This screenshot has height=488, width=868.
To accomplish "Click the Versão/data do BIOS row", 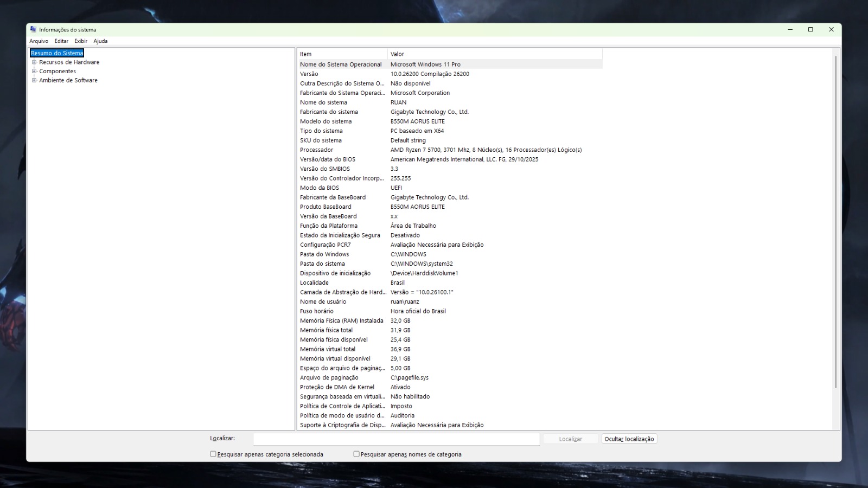I will pos(450,159).
